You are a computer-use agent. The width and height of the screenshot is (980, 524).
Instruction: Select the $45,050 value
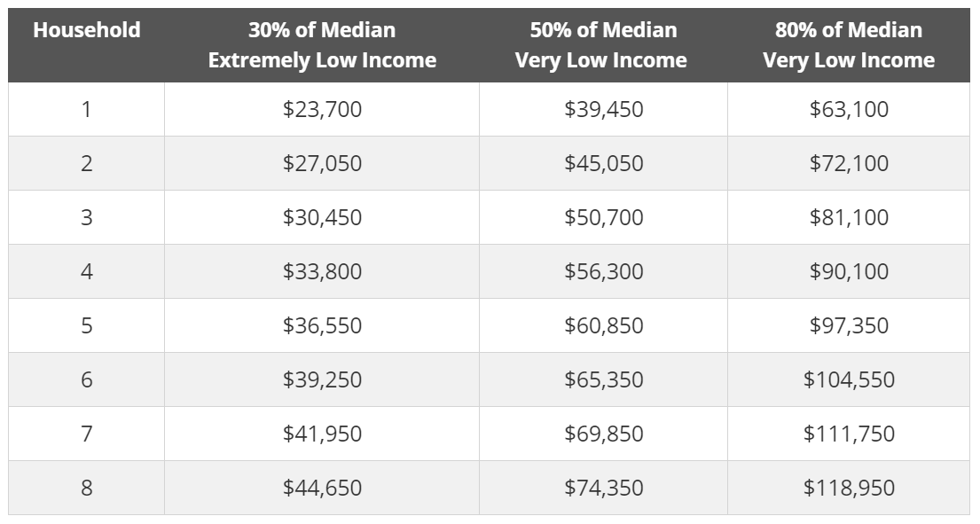pos(603,163)
